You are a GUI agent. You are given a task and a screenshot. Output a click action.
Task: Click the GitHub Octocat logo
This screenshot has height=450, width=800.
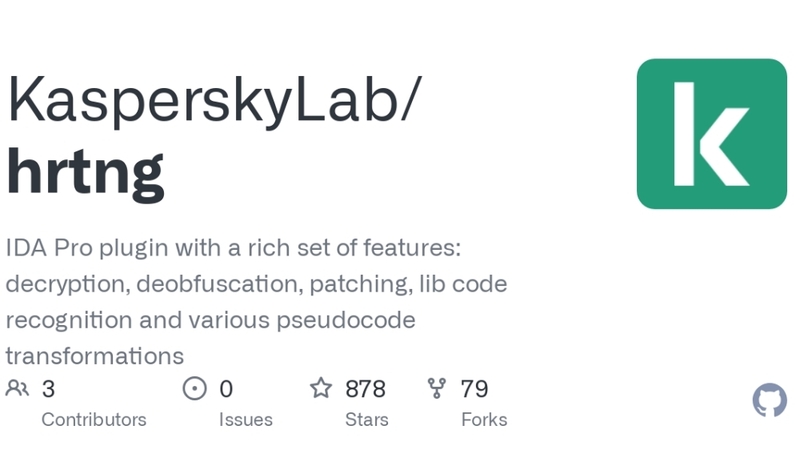pyautogui.click(x=770, y=400)
